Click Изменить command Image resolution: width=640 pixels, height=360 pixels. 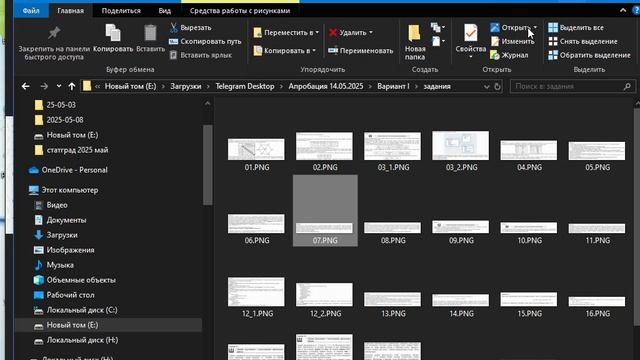(512, 41)
